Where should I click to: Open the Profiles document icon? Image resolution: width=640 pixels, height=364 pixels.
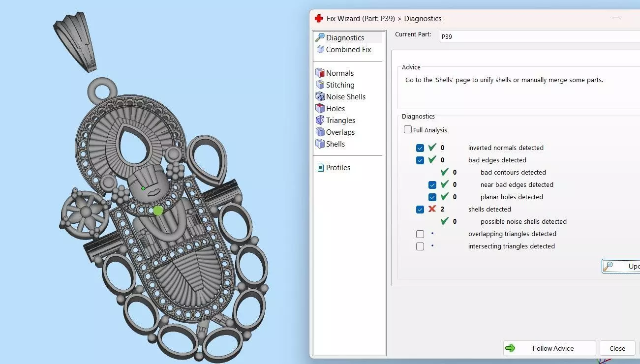[320, 167]
